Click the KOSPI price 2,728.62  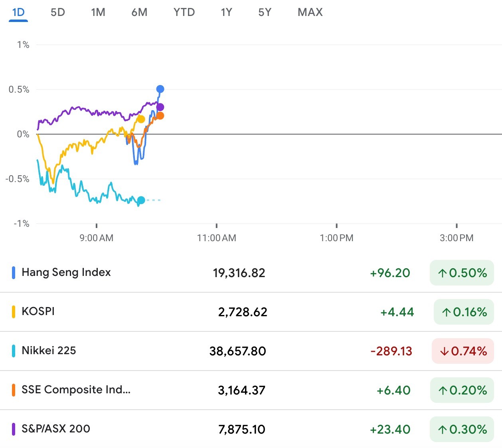tap(243, 312)
